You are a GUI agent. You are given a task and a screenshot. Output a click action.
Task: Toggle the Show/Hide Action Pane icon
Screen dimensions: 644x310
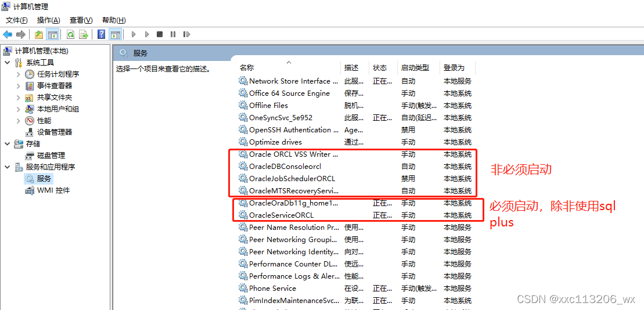coord(116,34)
